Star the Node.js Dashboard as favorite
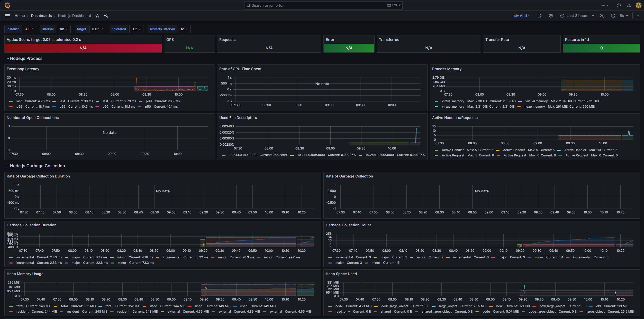644x319 pixels. [x=97, y=16]
